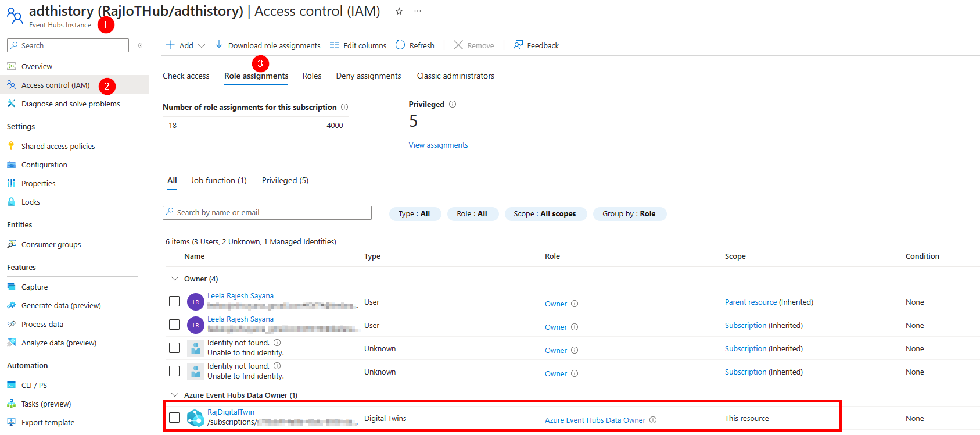Focus the sidebar Search box
This screenshot has height=435, width=980.
click(x=68, y=45)
